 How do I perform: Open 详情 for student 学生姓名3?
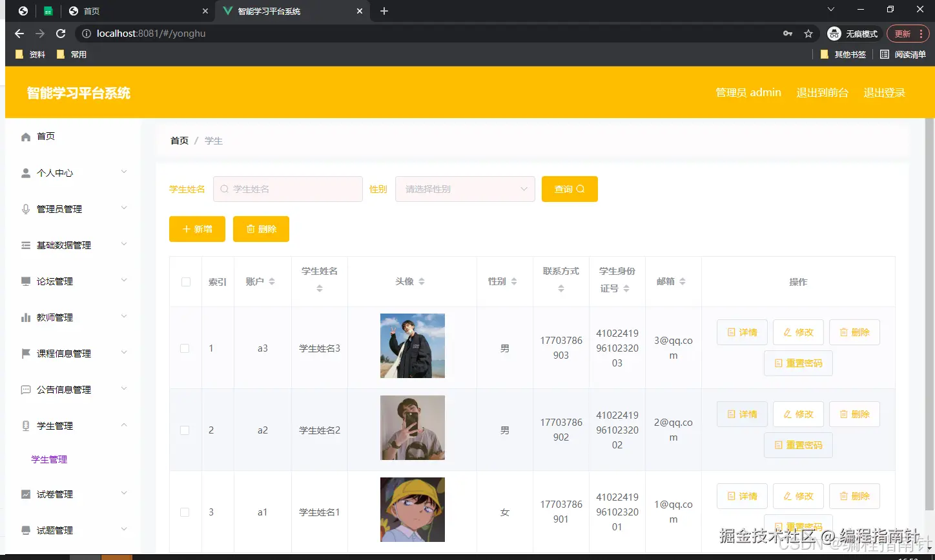742,332
